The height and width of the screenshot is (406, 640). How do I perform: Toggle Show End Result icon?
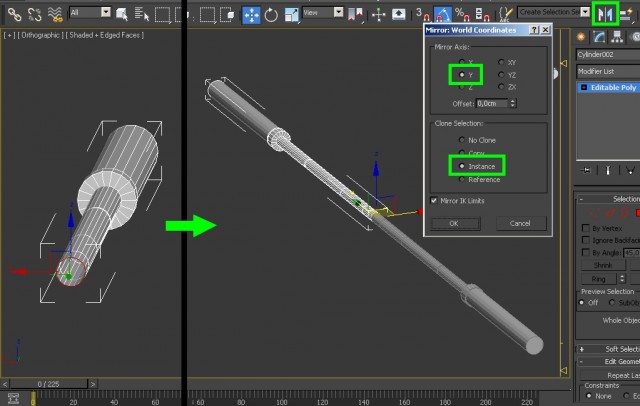coord(608,170)
